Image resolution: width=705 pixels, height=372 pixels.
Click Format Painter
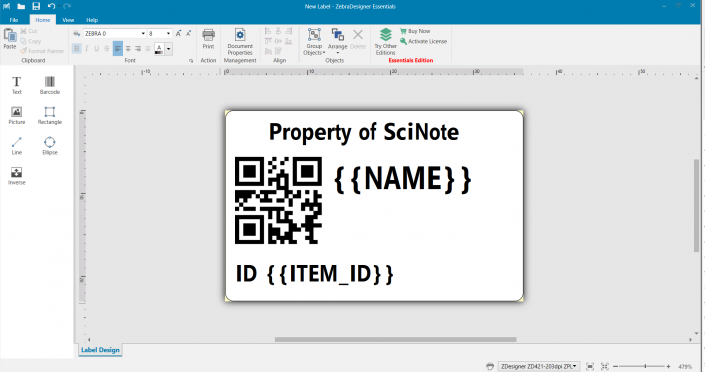tap(42, 51)
